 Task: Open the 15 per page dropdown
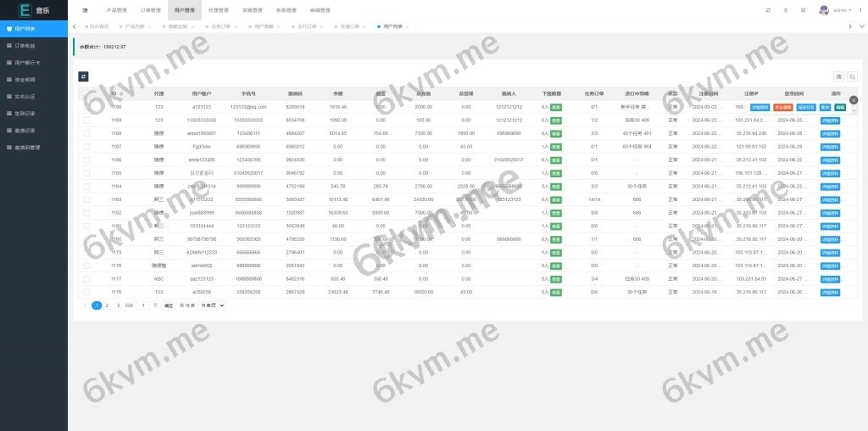(x=211, y=305)
